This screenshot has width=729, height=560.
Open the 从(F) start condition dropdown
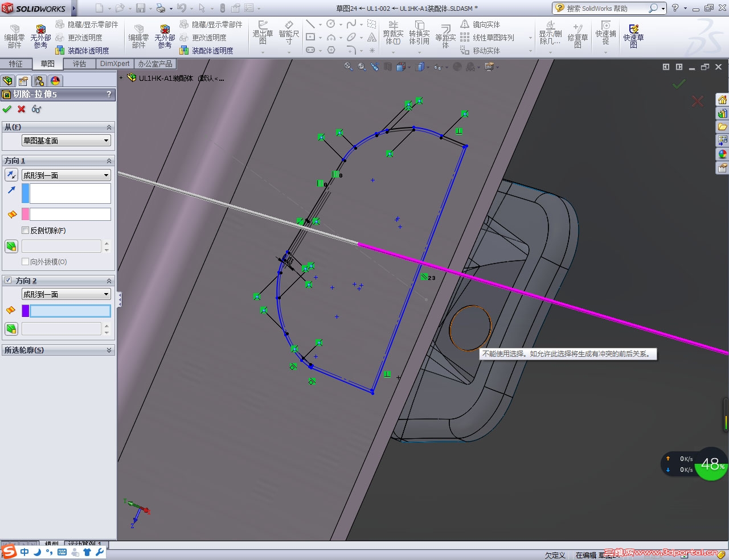click(x=66, y=141)
